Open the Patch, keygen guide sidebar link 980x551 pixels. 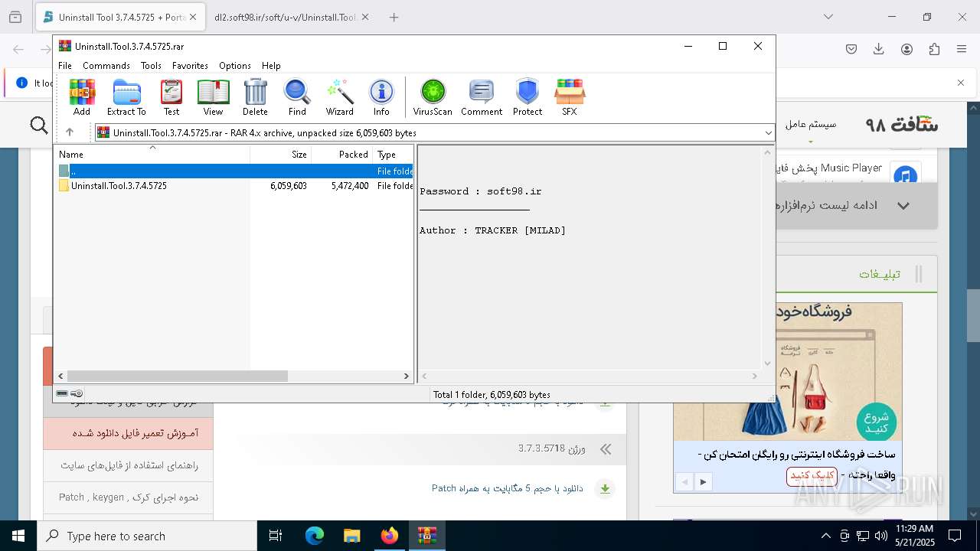(129, 497)
